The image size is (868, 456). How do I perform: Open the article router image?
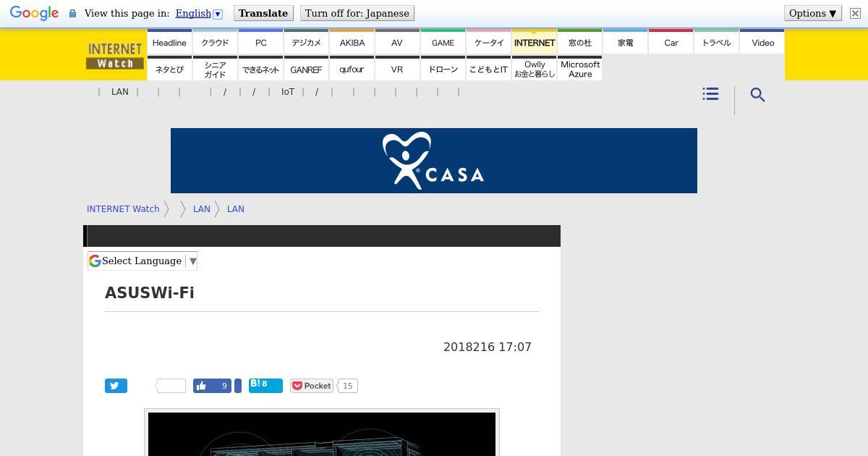[x=322, y=434]
